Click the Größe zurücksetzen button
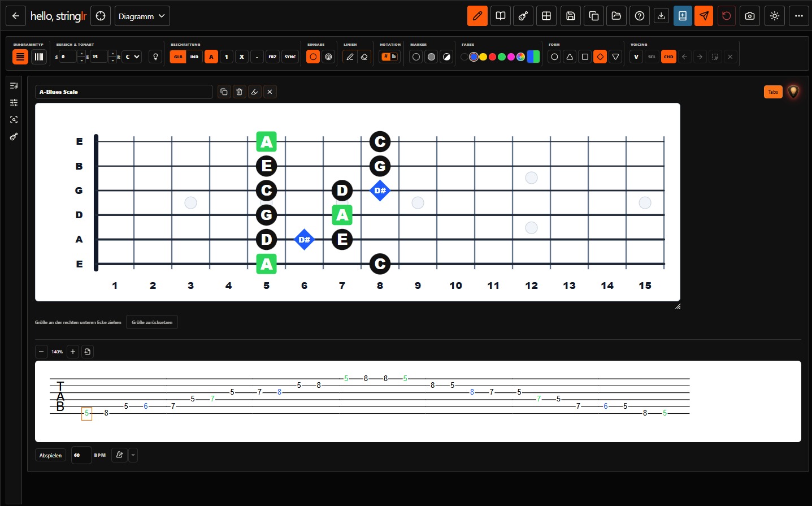 point(152,322)
